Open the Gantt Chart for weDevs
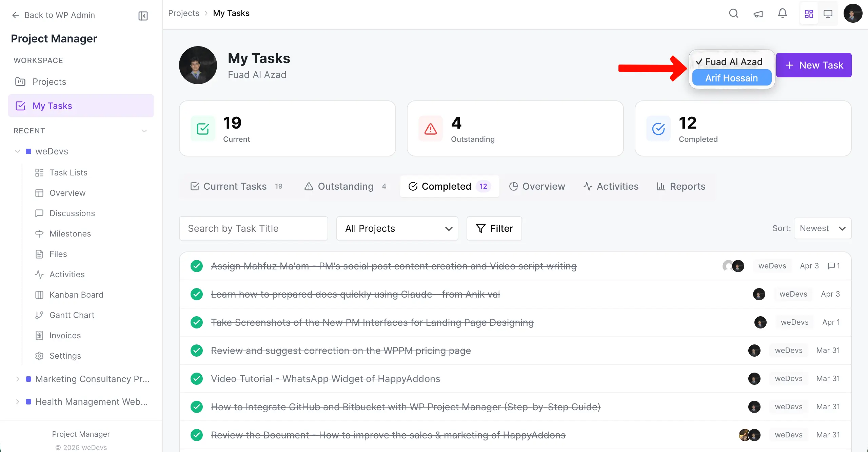The image size is (868, 452). click(x=72, y=315)
